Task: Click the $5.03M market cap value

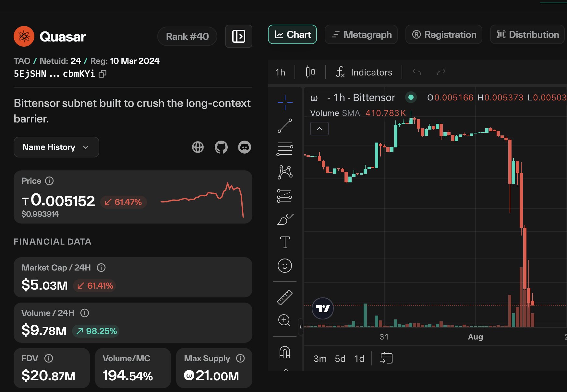Action: [x=44, y=285]
